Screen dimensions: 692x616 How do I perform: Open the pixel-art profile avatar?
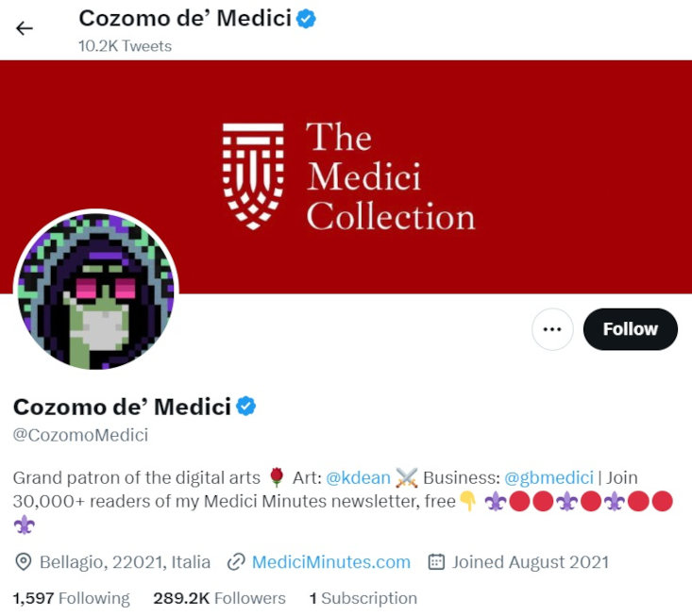[95, 291]
